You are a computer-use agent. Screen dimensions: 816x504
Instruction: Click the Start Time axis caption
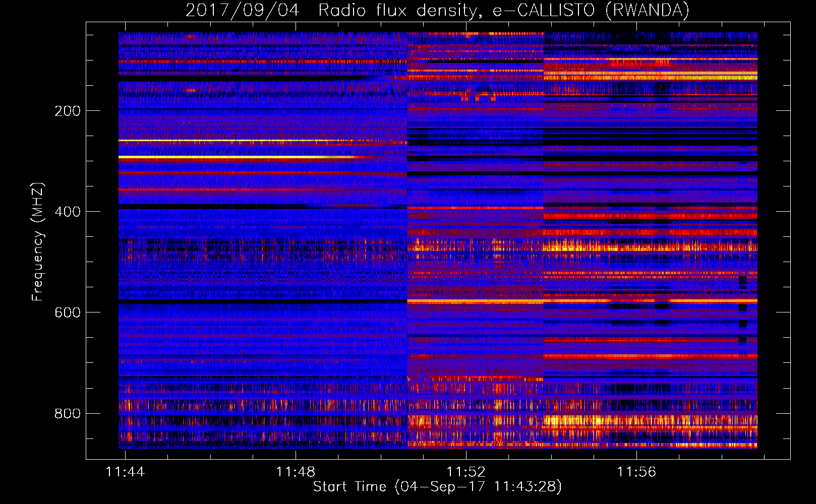(437, 487)
